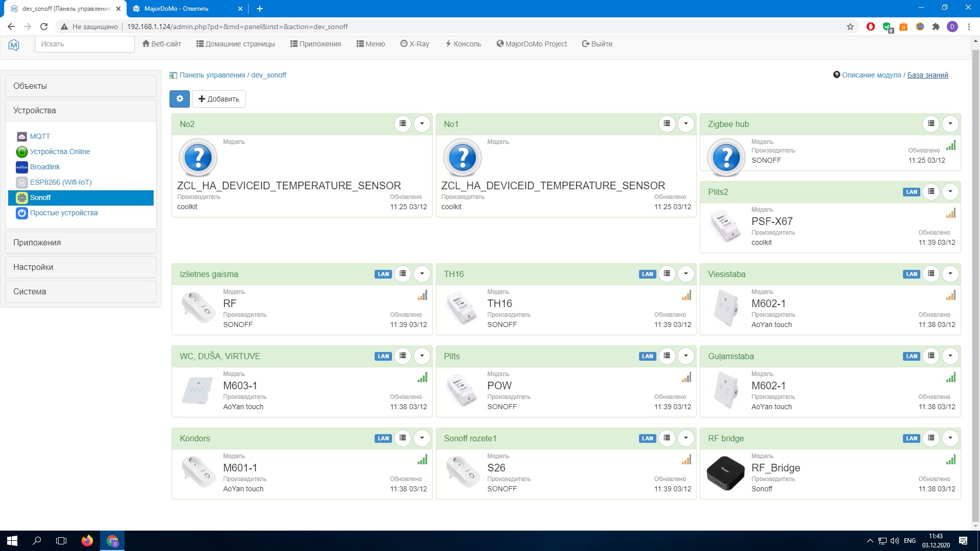Click the Broadlink sidebar icon

coord(21,167)
